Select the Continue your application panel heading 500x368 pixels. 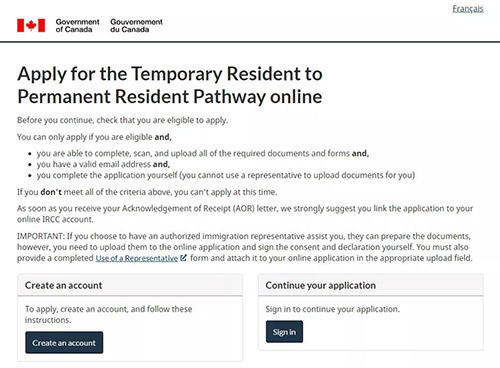tap(321, 285)
